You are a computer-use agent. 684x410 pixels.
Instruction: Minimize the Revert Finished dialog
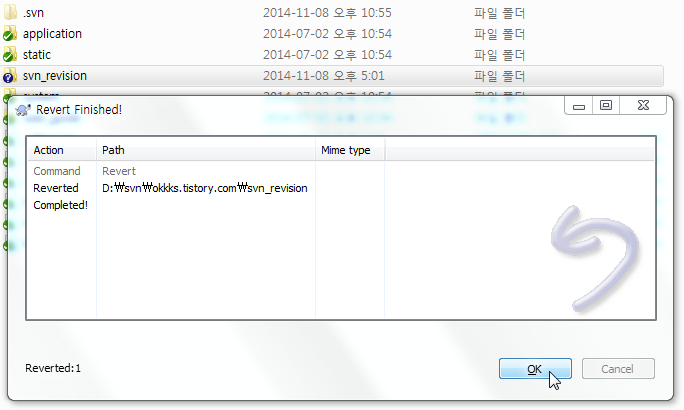tap(578, 106)
